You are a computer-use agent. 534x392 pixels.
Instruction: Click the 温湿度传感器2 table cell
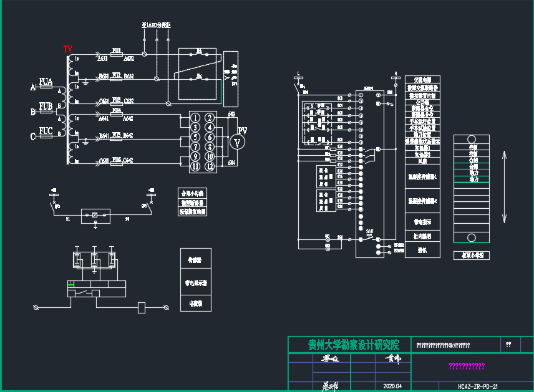[x=422, y=201]
